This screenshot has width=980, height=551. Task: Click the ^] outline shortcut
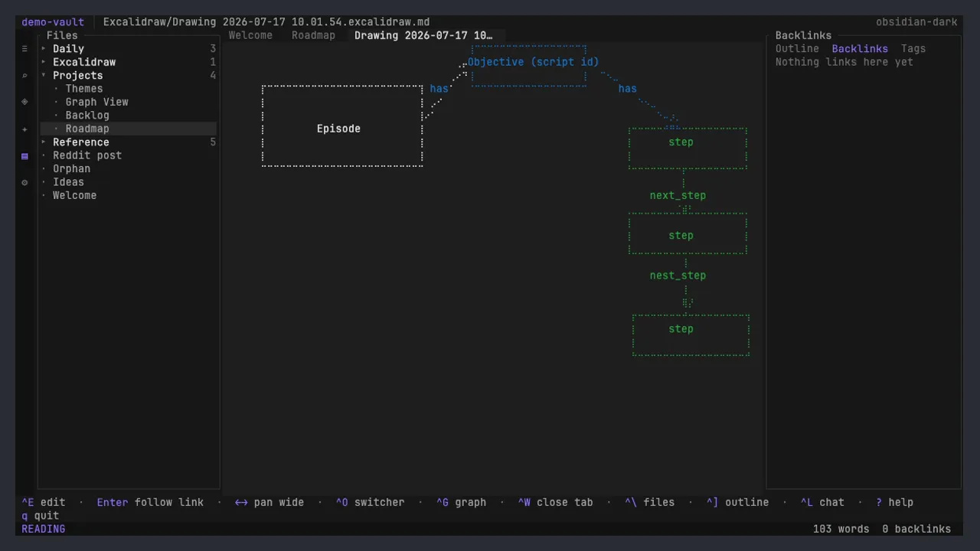click(737, 503)
